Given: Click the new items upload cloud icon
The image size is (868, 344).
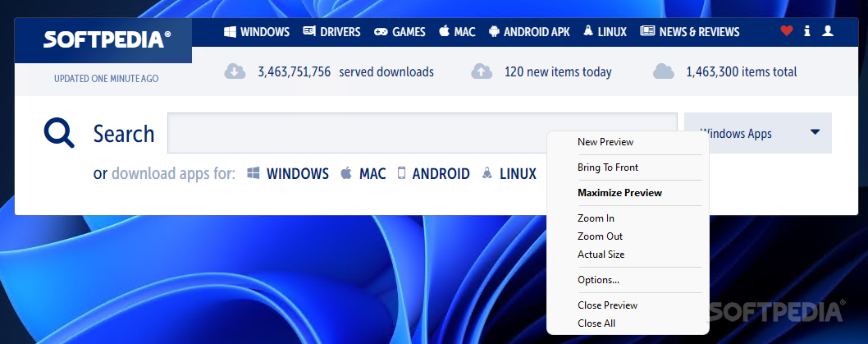Looking at the screenshot, I should (x=482, y=71).
